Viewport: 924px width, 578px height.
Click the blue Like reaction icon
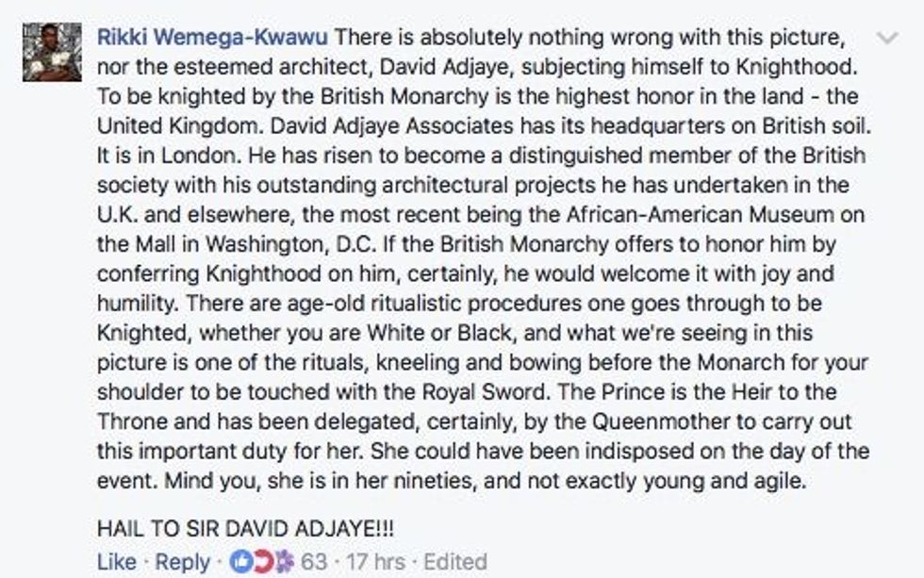pyautogui.click(x=241, y=562)
